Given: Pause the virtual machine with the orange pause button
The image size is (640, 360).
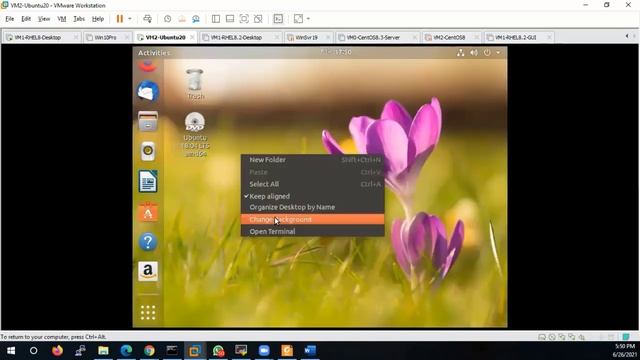Looking at the screenshot, I should click(x=120, y=19).
